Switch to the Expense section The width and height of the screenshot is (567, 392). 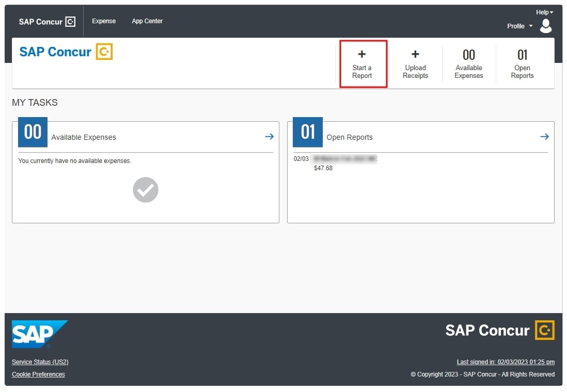click(104, 21)
